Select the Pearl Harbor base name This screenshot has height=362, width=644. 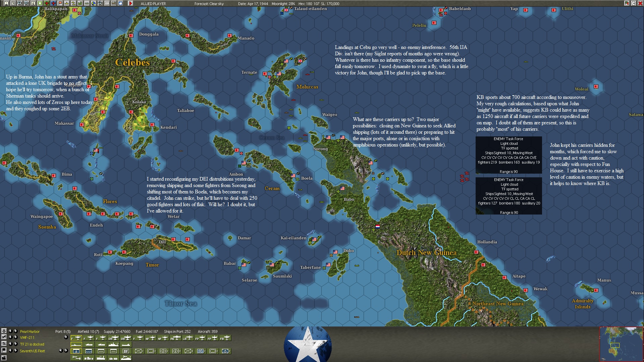(x=30, y=331)
